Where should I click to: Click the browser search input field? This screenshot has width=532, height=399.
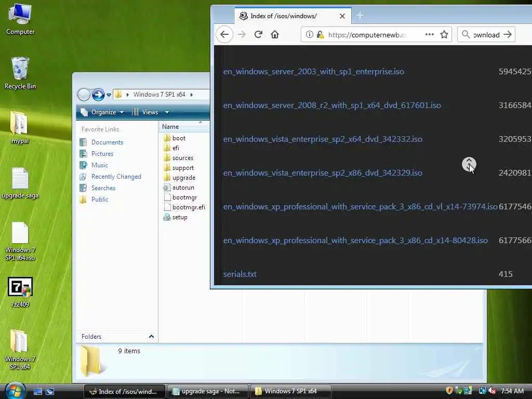(x=486, y=35)
